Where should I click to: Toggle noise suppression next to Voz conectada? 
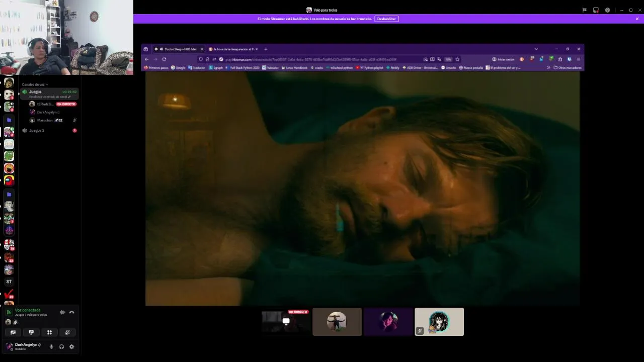click(x=62, y=312)
